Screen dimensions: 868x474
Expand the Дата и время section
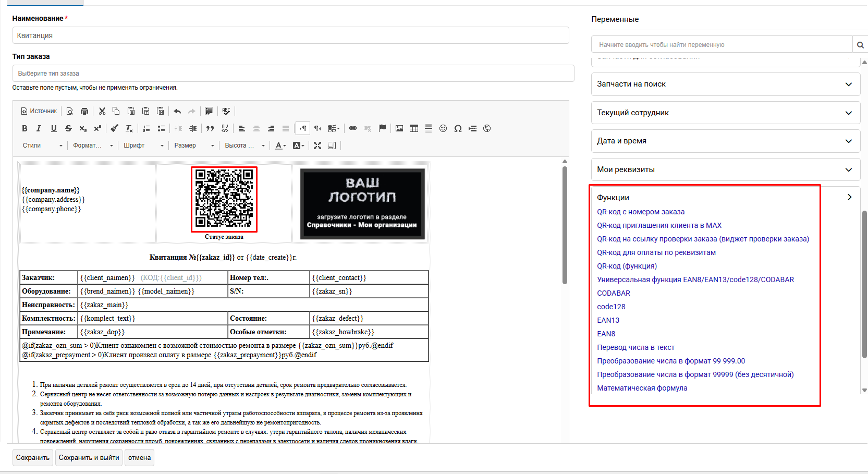pyautogui.click(x=726, y=141)
